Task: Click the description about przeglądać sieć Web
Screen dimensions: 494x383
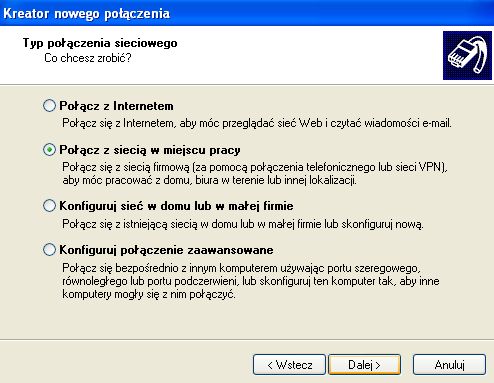Action: (257, 123)
